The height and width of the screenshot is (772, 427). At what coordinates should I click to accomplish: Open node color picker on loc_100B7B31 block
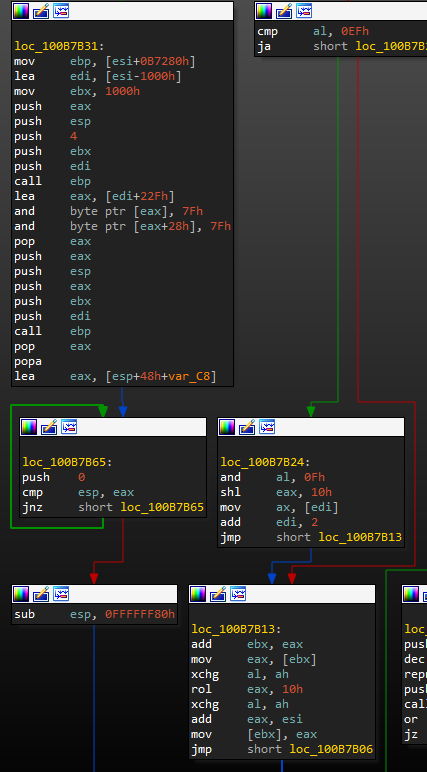tap(21, 11)
